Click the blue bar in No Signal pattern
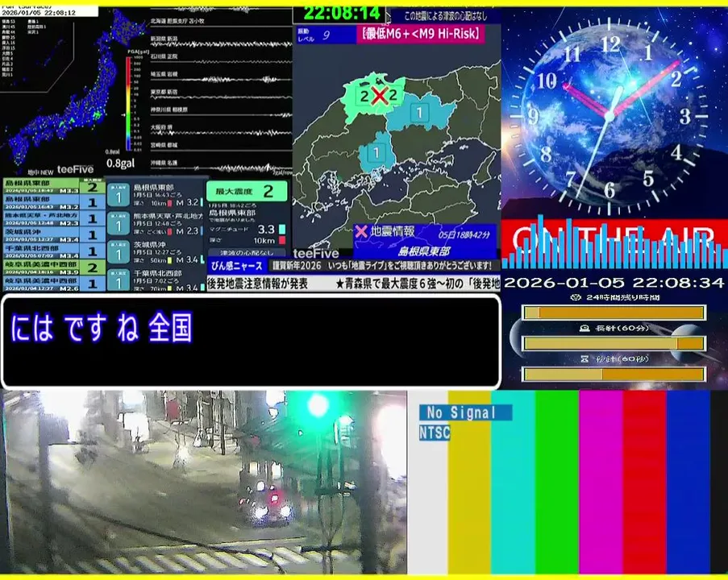Viewport: 728px width, 580px height. point(688,483)
